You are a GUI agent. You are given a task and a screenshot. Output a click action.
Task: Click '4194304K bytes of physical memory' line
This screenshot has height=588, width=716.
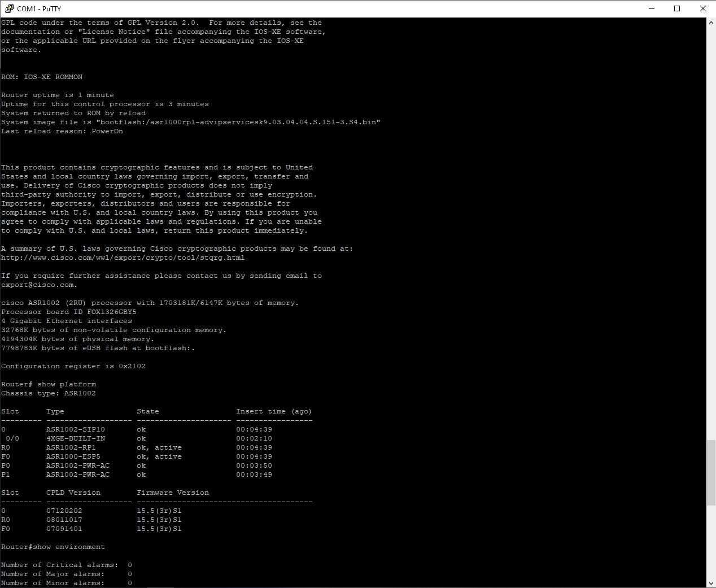[x=78, y=339]
